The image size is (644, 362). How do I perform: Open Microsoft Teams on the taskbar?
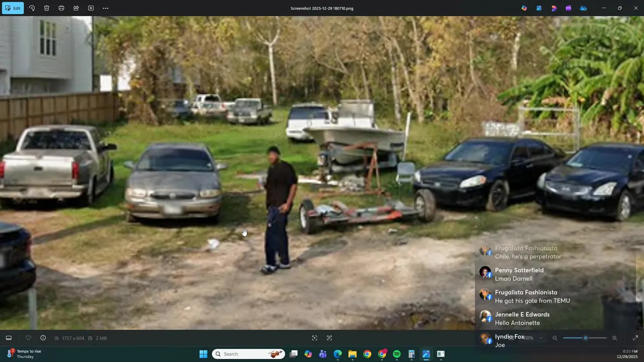point(323,354)
